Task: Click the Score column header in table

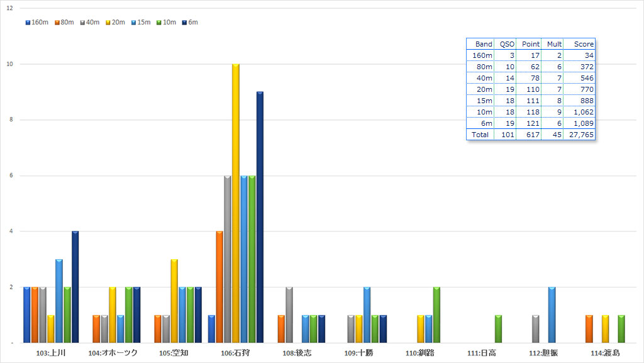Action: (x=583, y=44)
